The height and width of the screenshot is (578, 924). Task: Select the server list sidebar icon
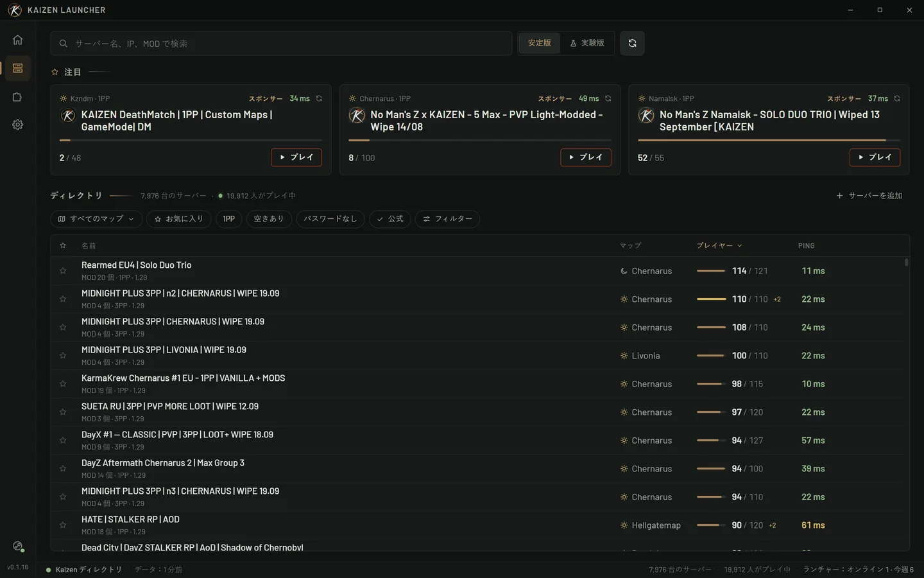(x=17, y=68)
